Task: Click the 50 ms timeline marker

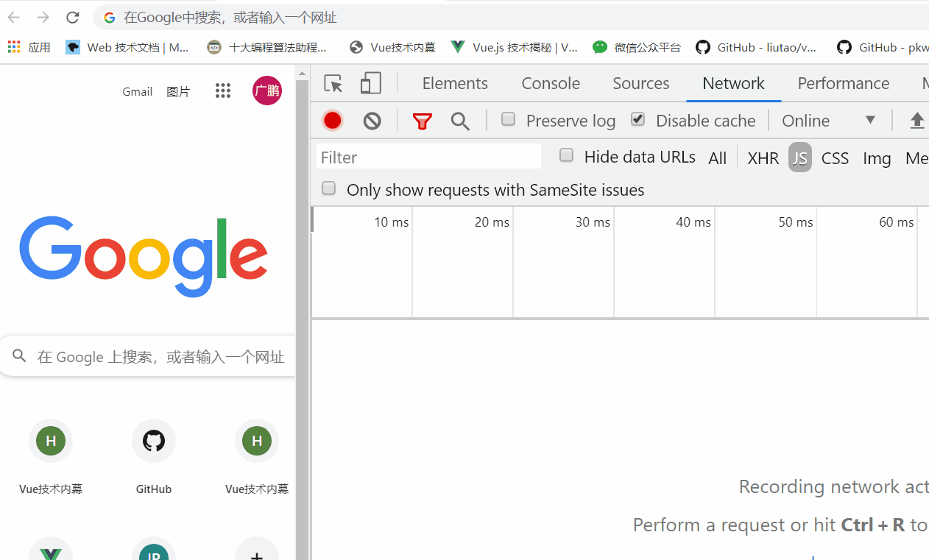Action: point(796,222)
